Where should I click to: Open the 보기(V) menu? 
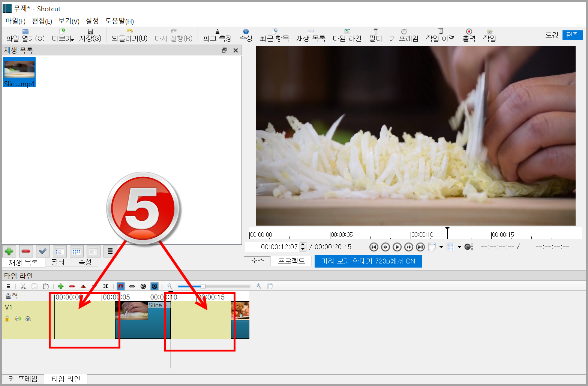pyautogui.click(x=69, y=21)
